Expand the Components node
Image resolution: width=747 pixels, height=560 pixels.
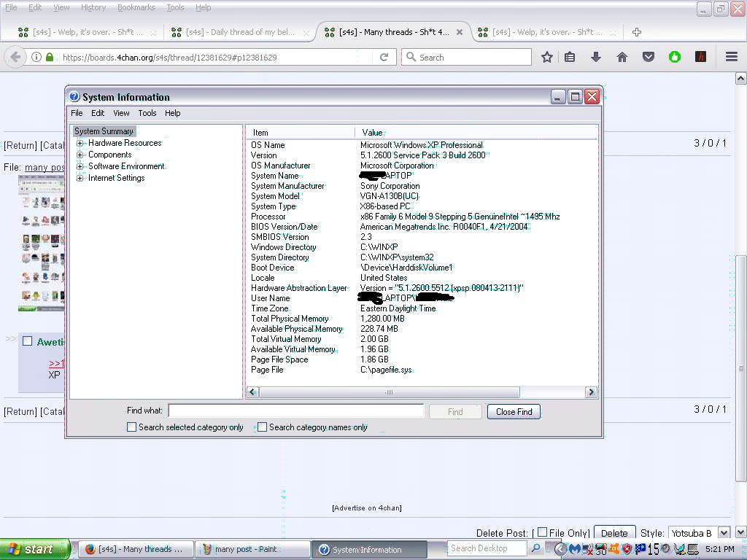coord(80,155)
